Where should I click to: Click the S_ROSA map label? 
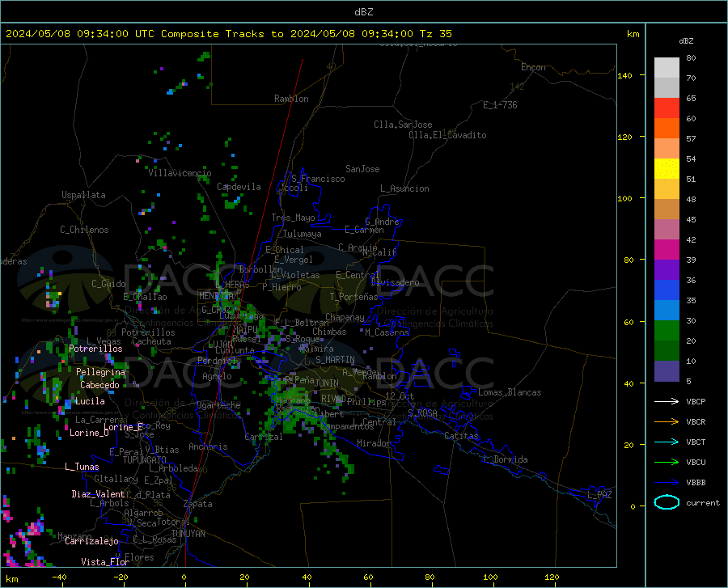click(x=422, y=412)
